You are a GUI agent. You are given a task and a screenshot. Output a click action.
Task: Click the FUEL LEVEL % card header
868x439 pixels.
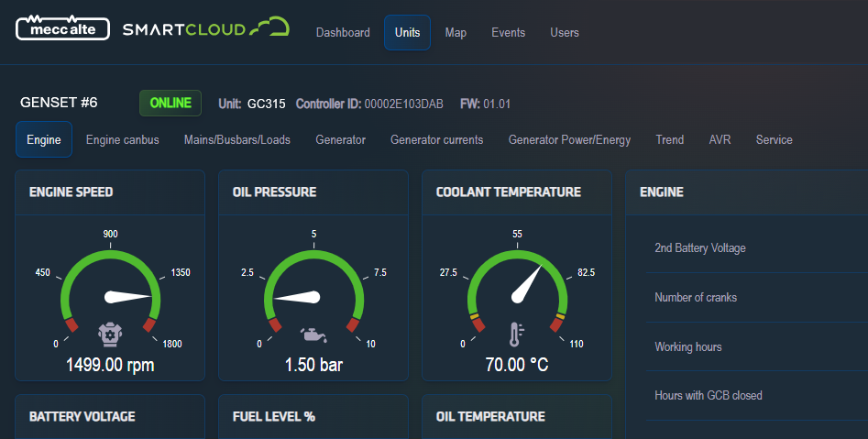[313, 417]
